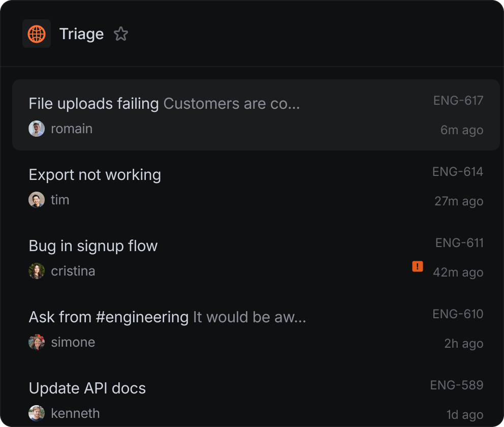
Task: Click cristina's avatar on signup bug
Action: click(x=37, y=271)
